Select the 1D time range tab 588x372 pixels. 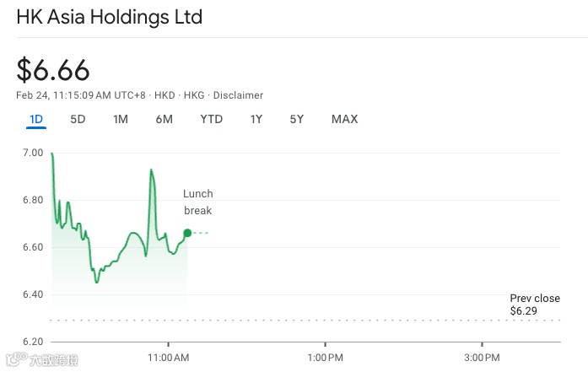tap(36, 119)
